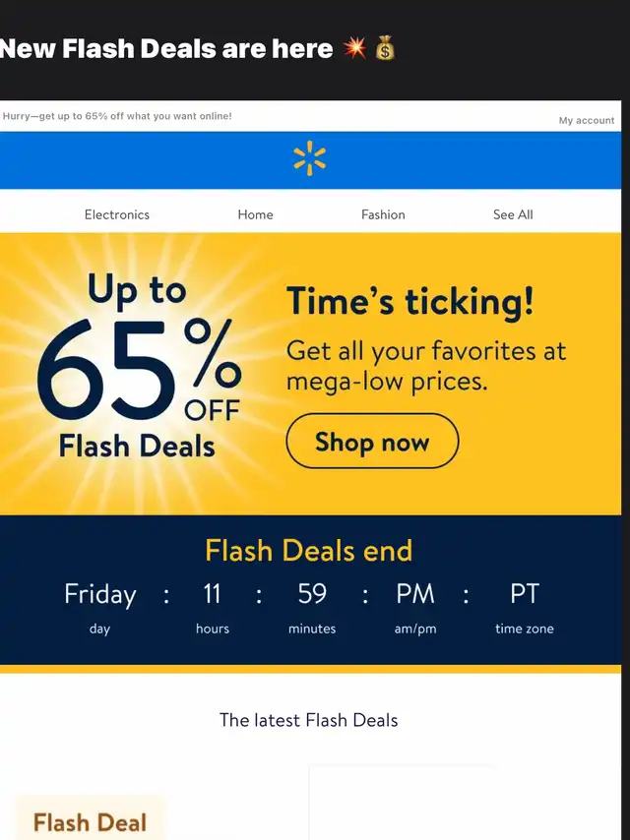Click the PM am/pm indicator
The width and height of the screenshot is (630, 840).
coord(415,593)
